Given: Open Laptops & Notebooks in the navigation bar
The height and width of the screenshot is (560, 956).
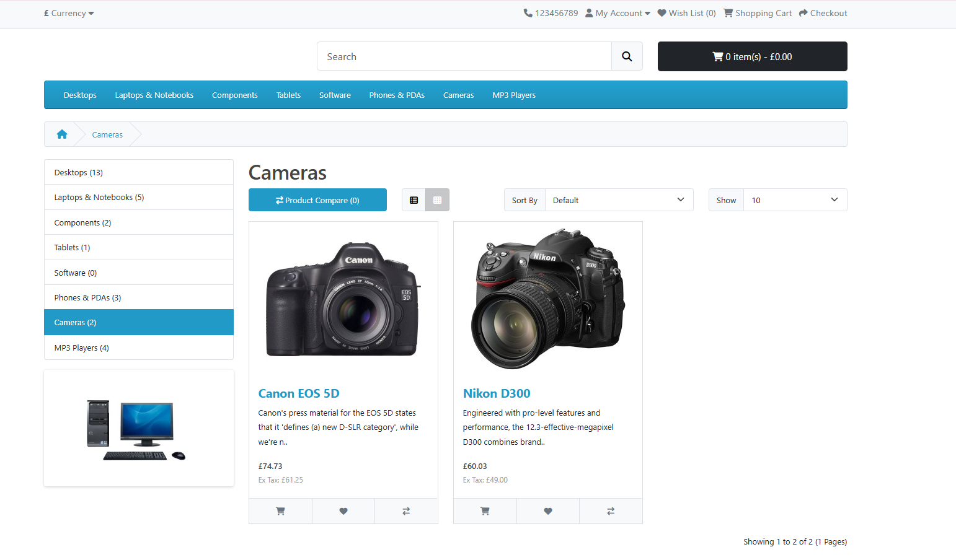Looking at the screenshot, I should (154, 95).
